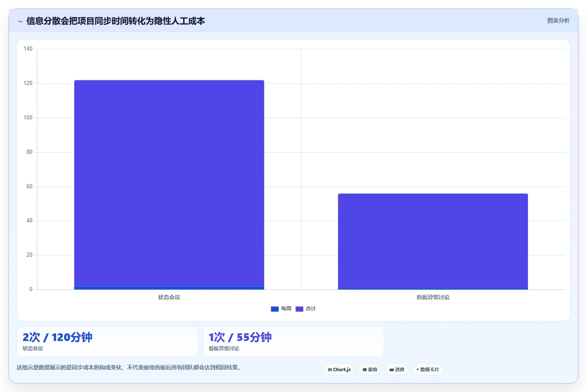Screen dimensions: 587x392
Task: Click the 看板异常讨论 合计 bar
Action: pyautogui.click(x=433, y=241)
